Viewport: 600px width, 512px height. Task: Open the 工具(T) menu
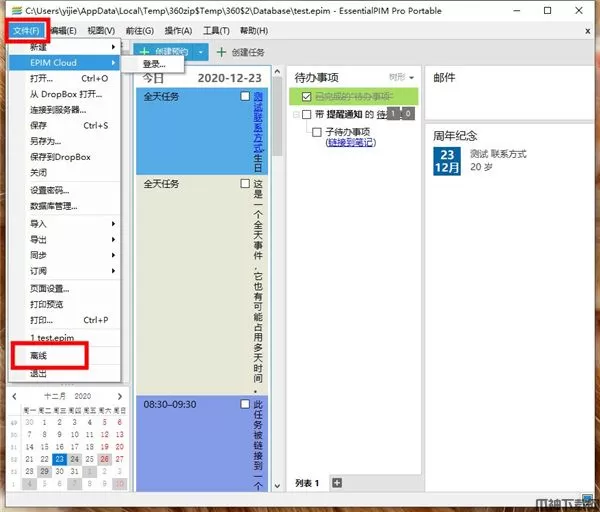click(x=216, y=31)
